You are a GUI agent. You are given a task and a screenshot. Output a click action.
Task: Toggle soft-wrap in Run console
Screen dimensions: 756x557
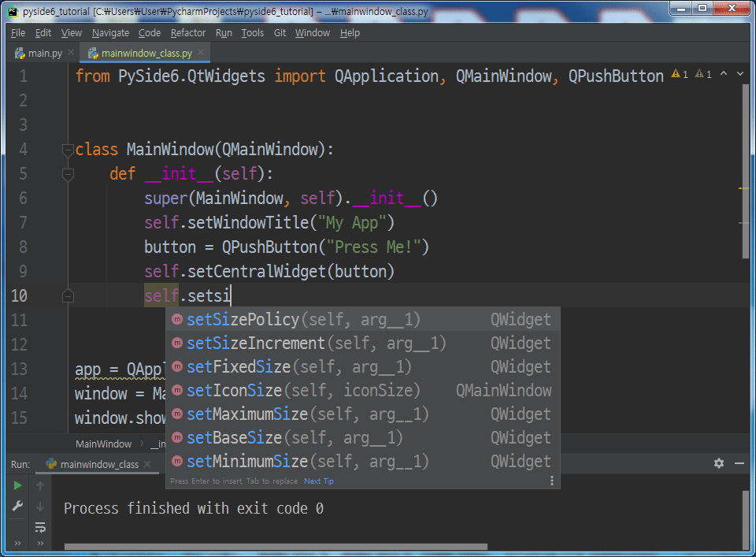(40, 527)
